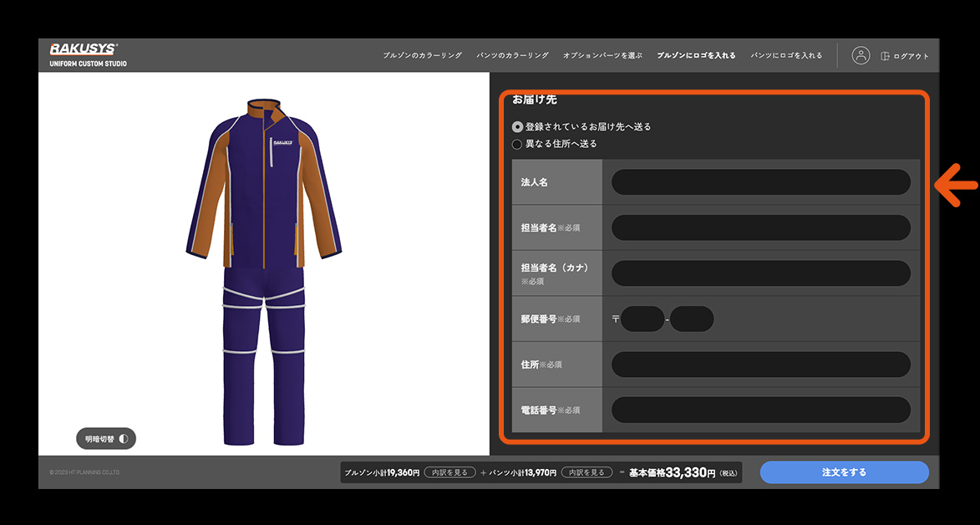Select 異なる住所へ送る radio option
Viewport: 980px width, 525px height.
pos(518,144)
